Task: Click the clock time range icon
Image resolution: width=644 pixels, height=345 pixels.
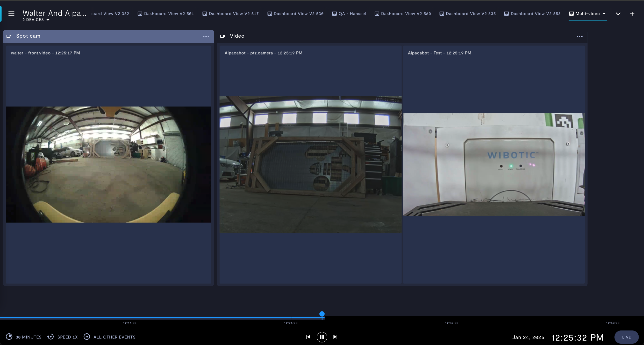Action: click(9, 337)
